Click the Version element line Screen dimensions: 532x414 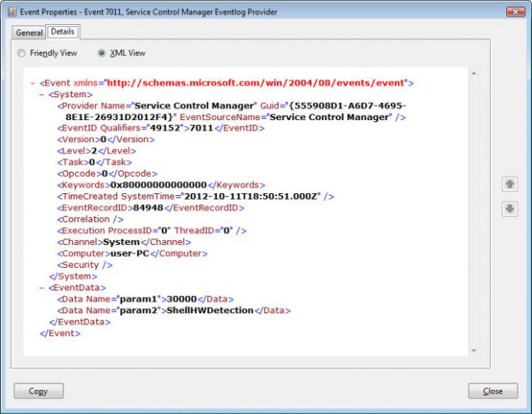pos(106,139)
